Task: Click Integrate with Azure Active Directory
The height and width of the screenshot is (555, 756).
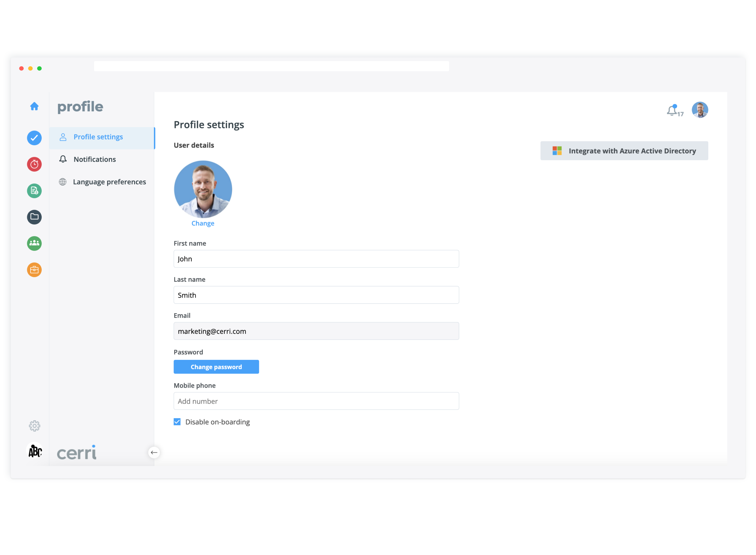Action: 624,151
